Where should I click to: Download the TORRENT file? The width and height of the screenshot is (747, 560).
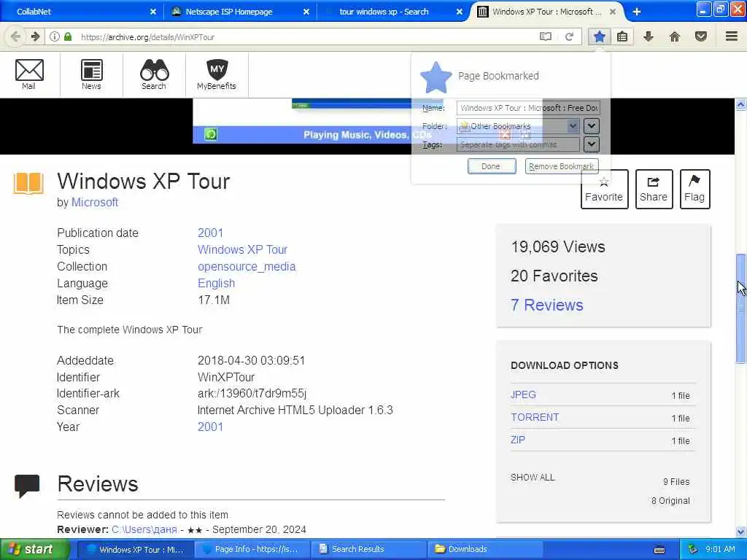[x=535, y=417]
